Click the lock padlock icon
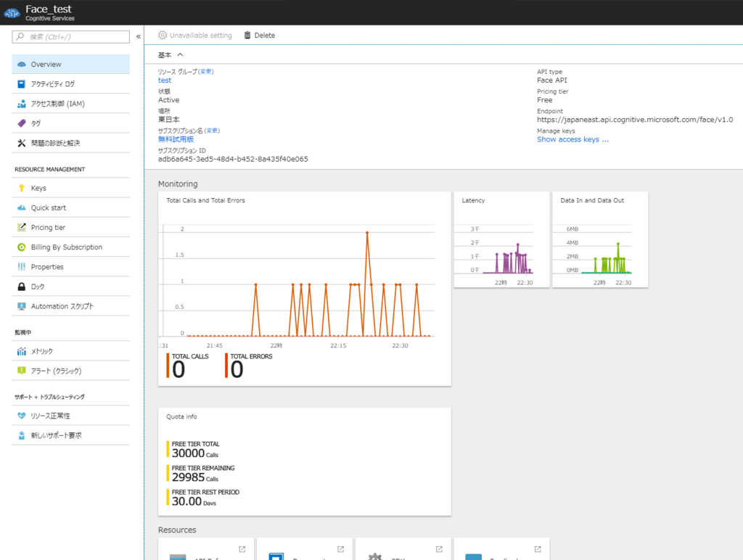 (21, 287)
